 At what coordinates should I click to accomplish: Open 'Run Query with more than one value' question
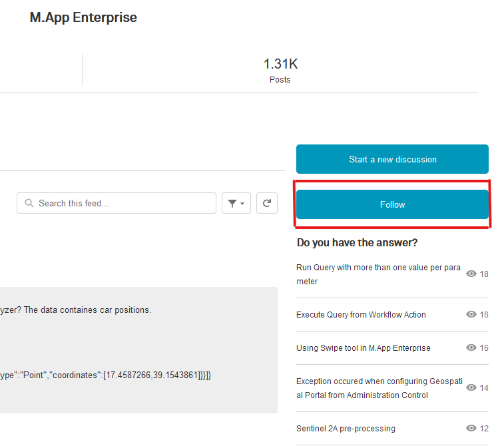377,274
